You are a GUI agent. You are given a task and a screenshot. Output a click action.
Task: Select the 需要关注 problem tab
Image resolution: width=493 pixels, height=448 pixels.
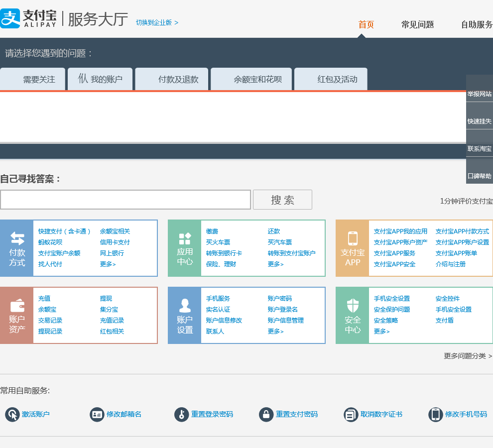pyautogui.click(x=32, y=79)
